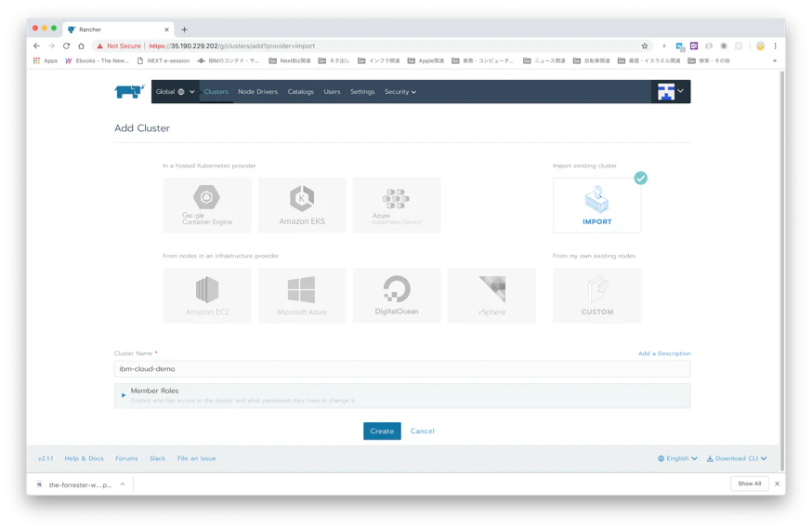Open the File an Issue link
The height and width of the screenshot is (530, 812).
[x=196, y=458]
